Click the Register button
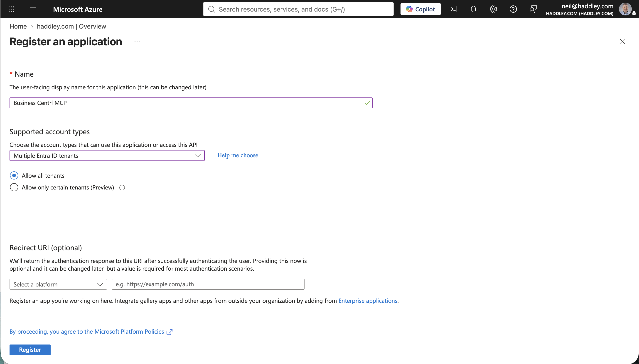 [x=30, y=350]
